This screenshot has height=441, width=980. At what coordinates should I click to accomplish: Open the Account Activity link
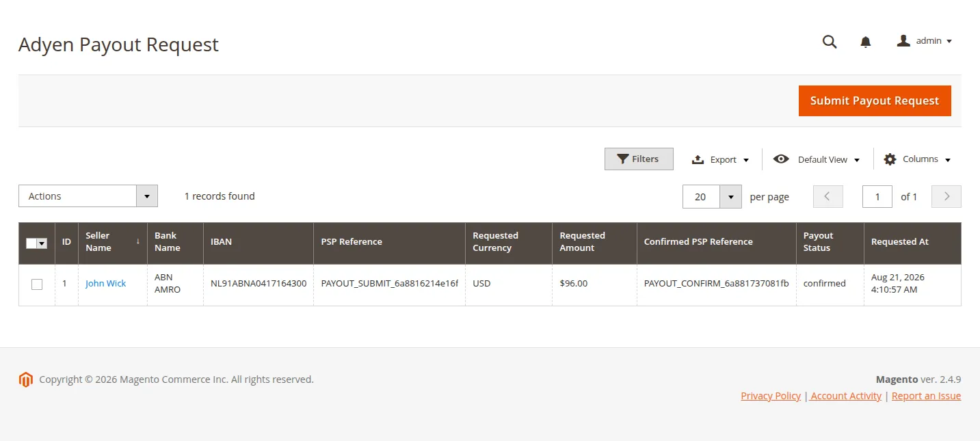[x=846, y=396]
